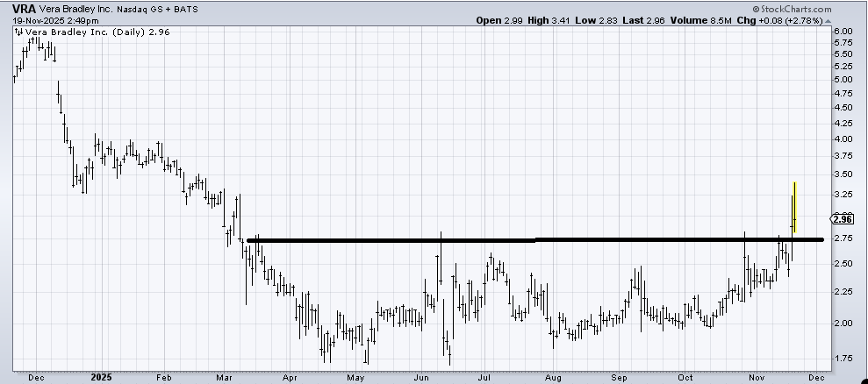Click the small price bar legend icon
This screenshot has width=868, height=384.
coord(18,32)
